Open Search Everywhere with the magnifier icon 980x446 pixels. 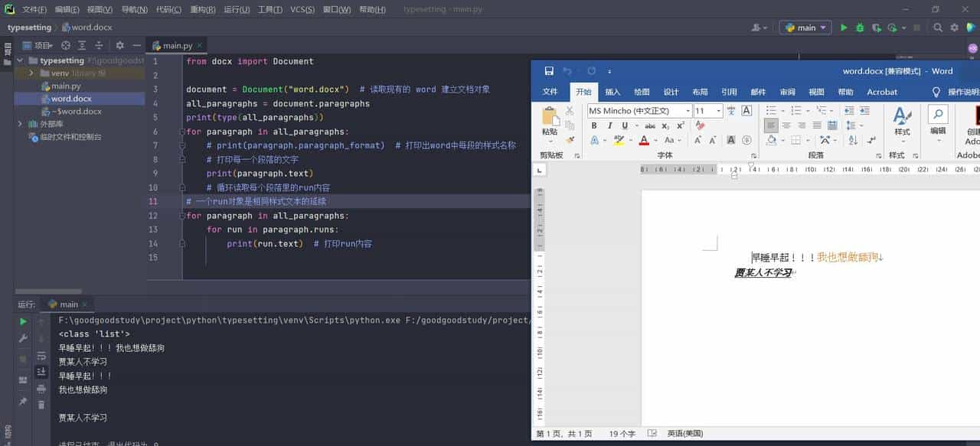point(939,27)
